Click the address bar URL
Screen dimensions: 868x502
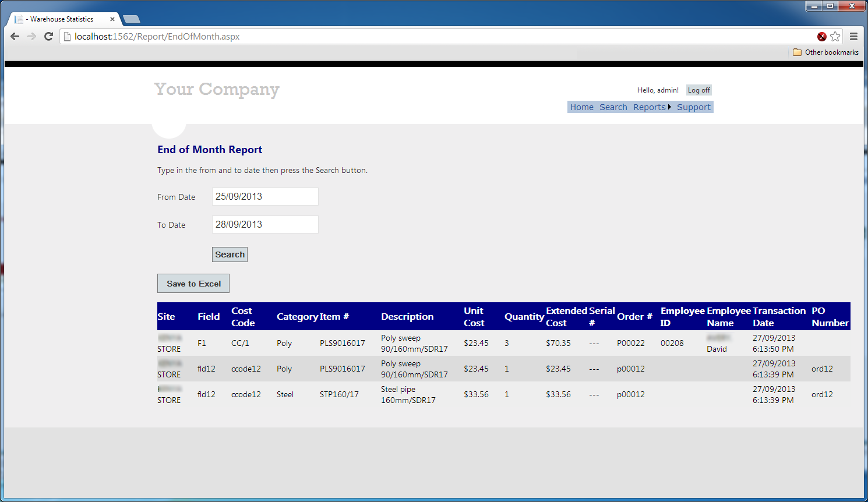pyautogui.click(x=157, y=37)
